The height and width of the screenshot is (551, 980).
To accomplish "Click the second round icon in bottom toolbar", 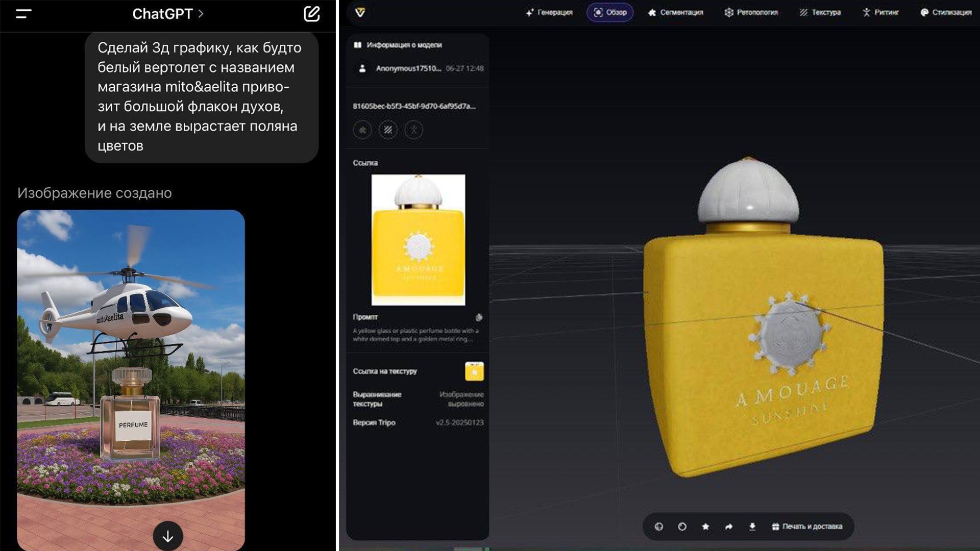I will tap(682, 527).
